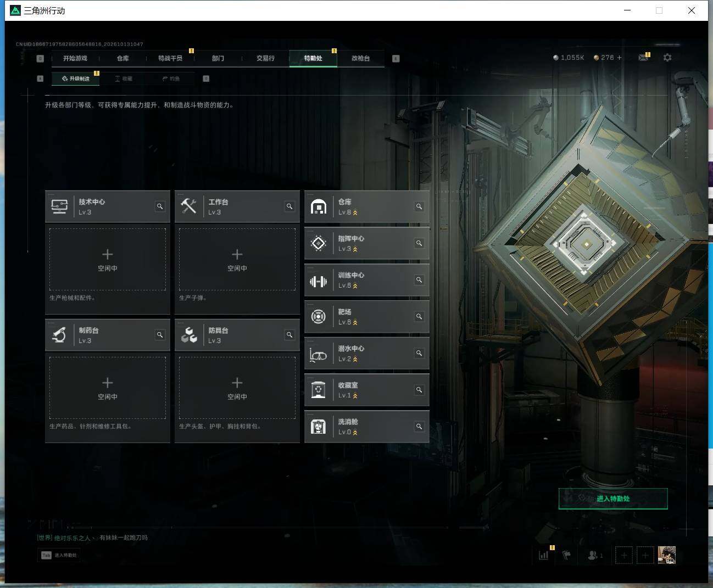Click the 工作台 hammer and wrench icon
Viewport: 713px width, 588px height.
189,206
